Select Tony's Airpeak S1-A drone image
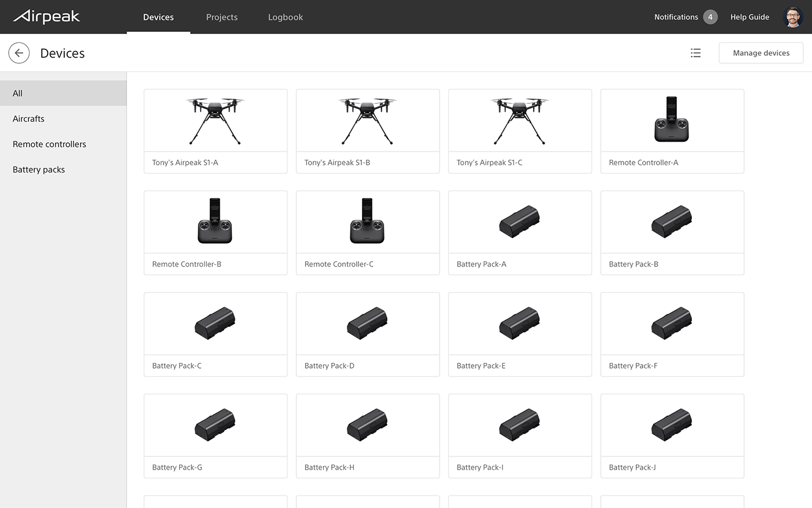This screenshot has height=508, width=812. pyautogui.click(x=215, y=121)
